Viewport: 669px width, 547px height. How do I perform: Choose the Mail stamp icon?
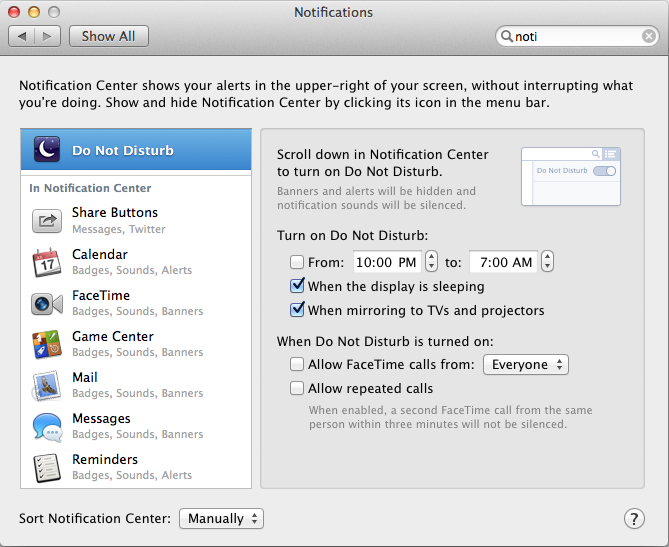tap(47, 385)
